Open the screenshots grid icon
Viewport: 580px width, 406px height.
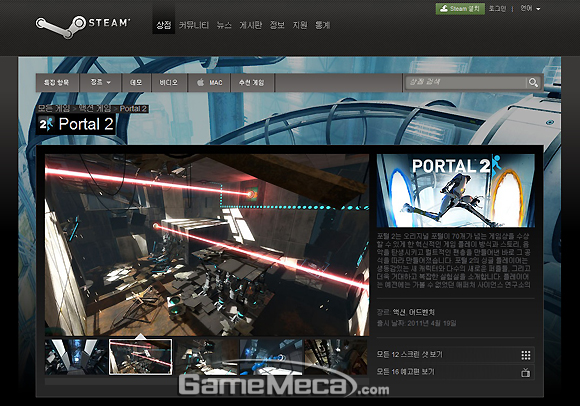(x=526, y=355)
